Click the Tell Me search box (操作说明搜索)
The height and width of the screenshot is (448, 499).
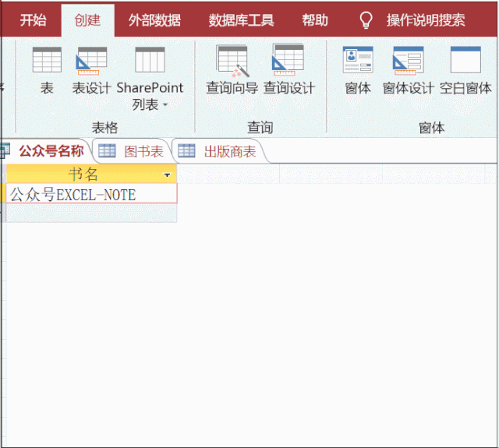pos(426,20)
